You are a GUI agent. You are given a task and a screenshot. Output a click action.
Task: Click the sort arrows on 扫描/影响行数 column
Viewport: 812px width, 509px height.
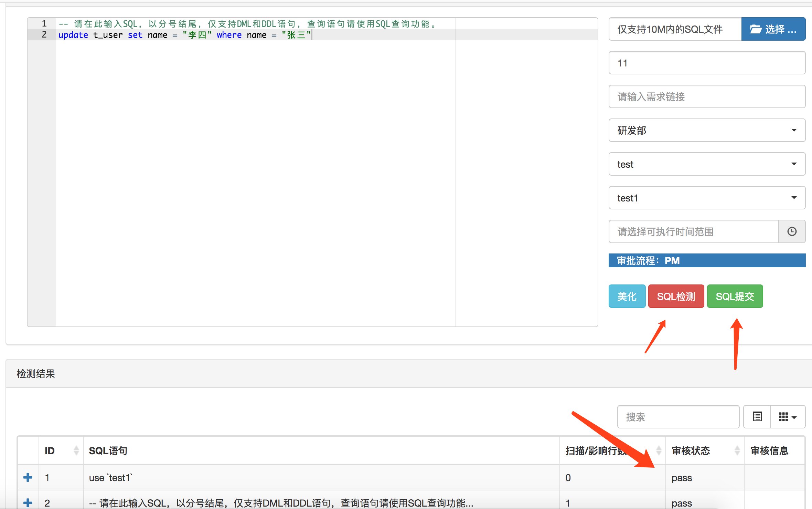(x=659, y=450)
